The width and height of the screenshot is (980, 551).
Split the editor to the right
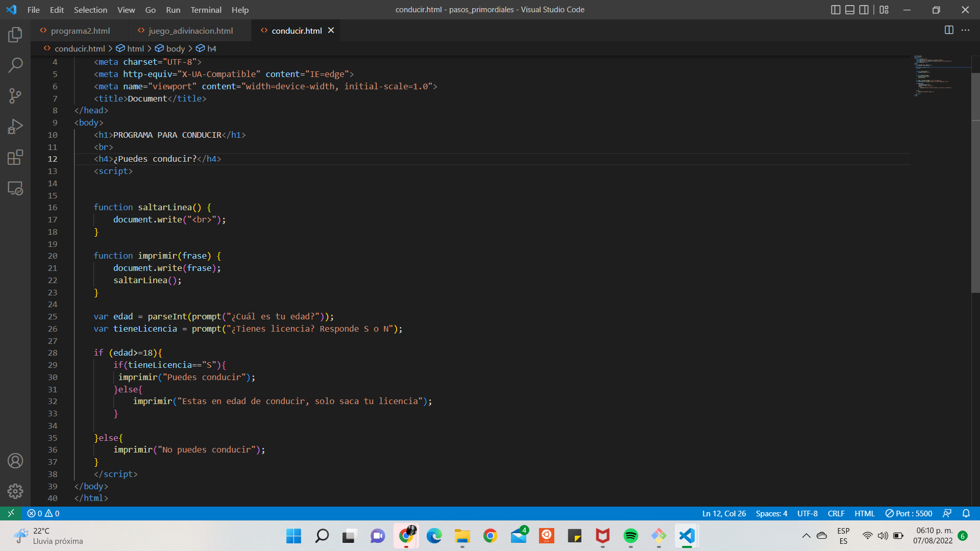click(x=949, y=30)
